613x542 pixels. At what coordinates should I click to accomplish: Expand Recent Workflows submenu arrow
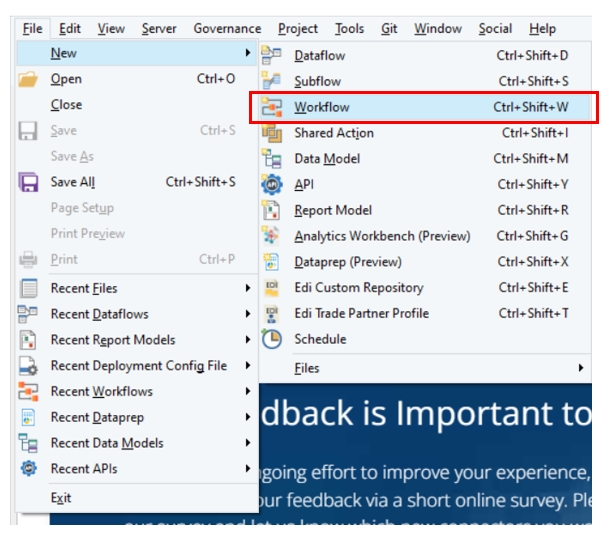248,391
